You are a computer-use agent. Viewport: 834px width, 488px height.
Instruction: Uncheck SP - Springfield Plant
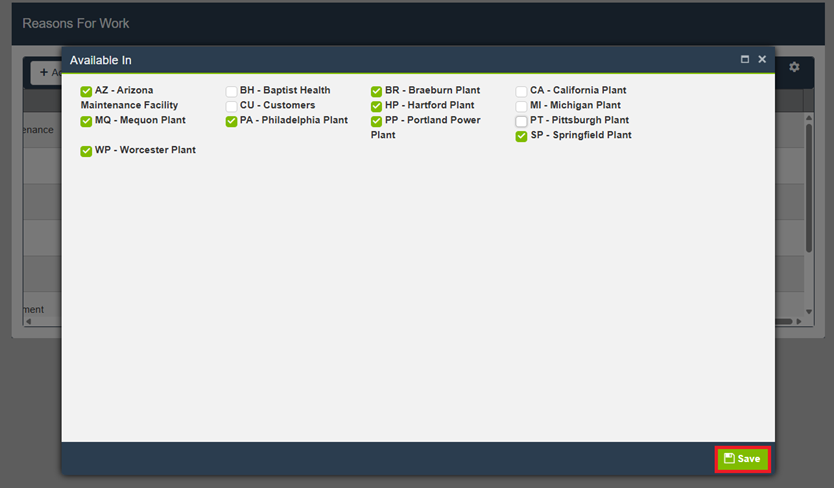coord(521,136)
